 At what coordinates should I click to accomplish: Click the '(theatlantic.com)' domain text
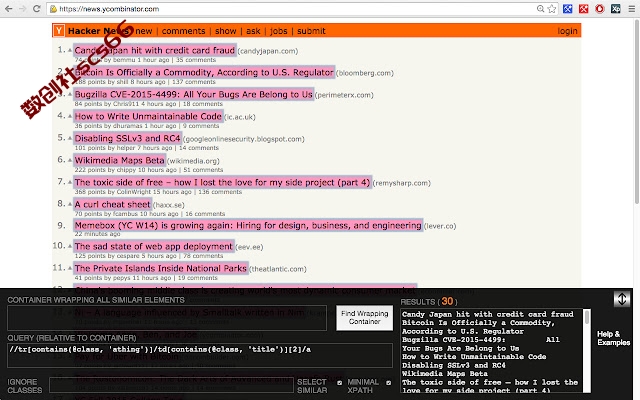coord(278,269)
